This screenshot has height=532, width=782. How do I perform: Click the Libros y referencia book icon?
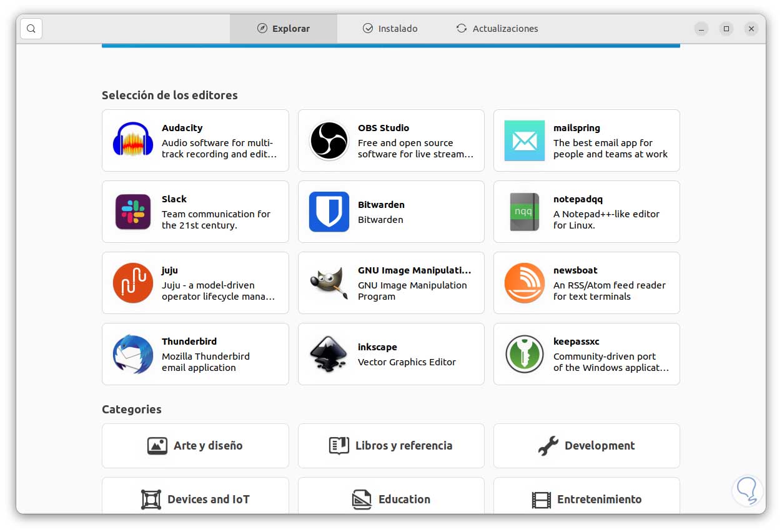(x=339, y=446)
